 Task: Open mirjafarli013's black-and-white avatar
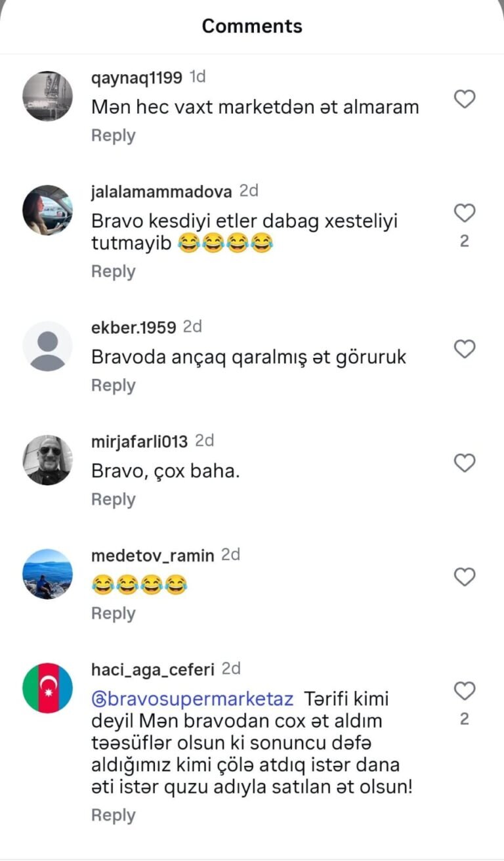pyautogui.click(x=47, y=460)
